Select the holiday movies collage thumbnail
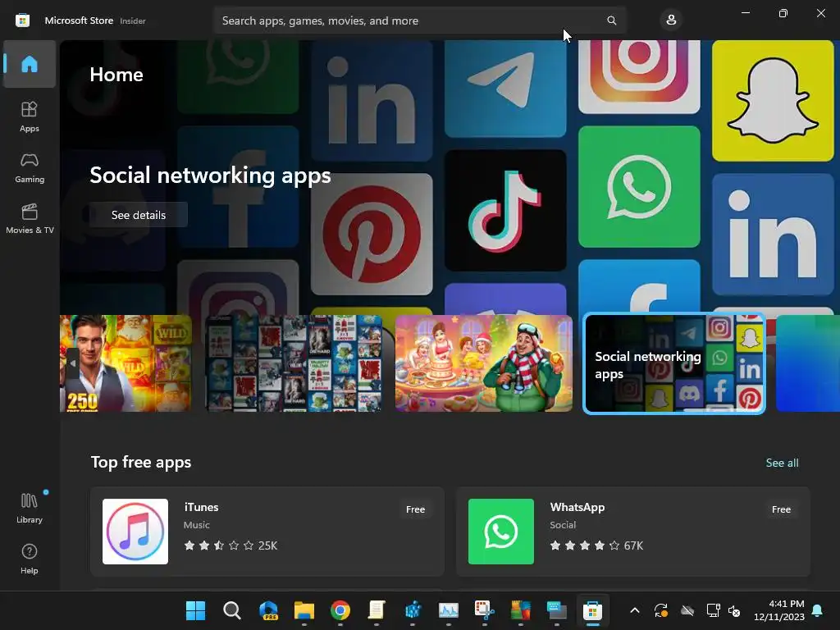Image resolution: width=840 pixels, height=630 pixels. (x=294, y=363)
